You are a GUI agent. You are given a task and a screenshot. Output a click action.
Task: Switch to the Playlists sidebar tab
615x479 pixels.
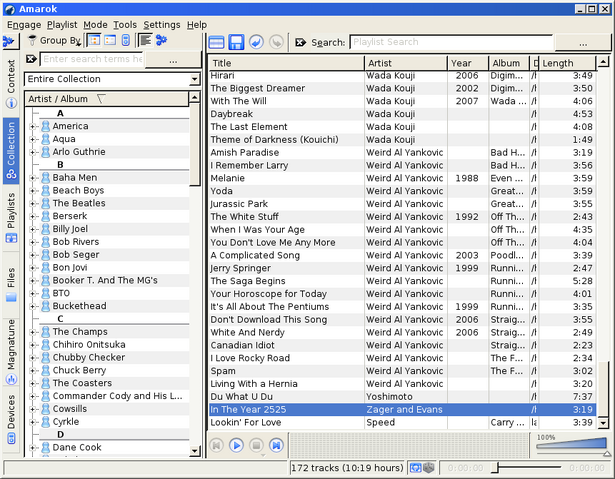pos(11,218)
